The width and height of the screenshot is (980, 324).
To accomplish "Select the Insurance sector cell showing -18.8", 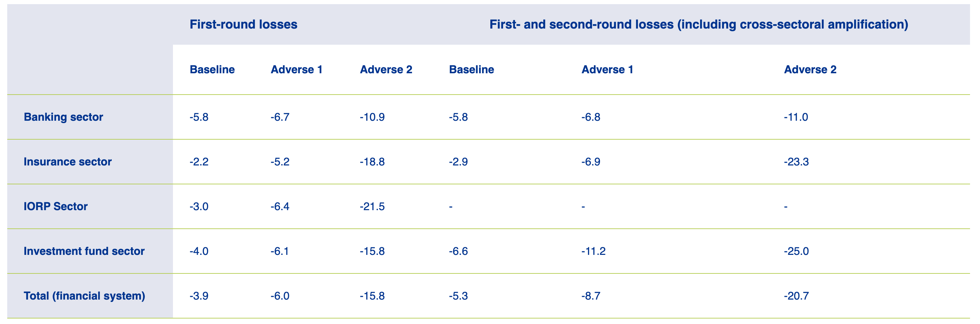I will (372, 162).
